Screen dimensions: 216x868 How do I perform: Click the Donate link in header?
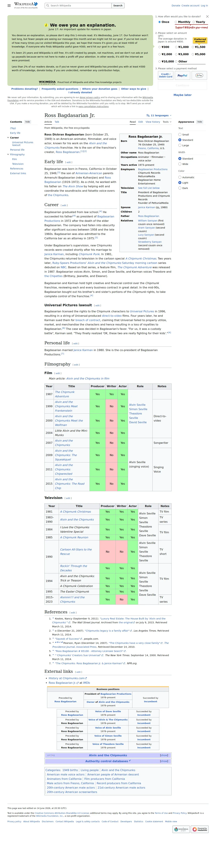click(x=176, y=6)
